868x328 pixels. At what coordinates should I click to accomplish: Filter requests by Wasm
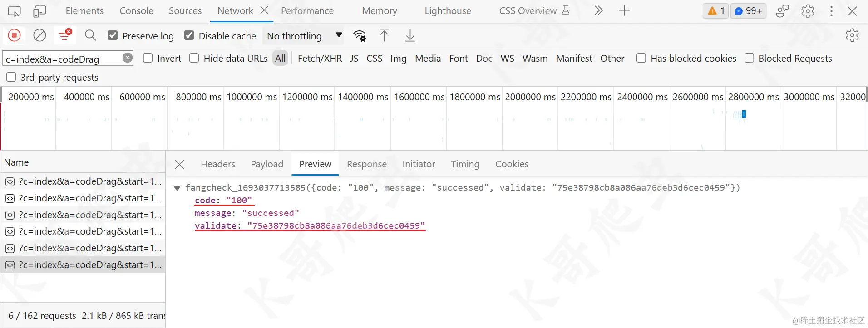coord(535,58)
